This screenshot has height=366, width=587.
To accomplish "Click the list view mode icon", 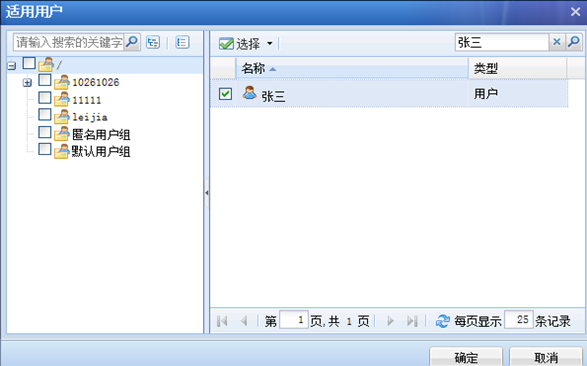I will tap(182, 42).
